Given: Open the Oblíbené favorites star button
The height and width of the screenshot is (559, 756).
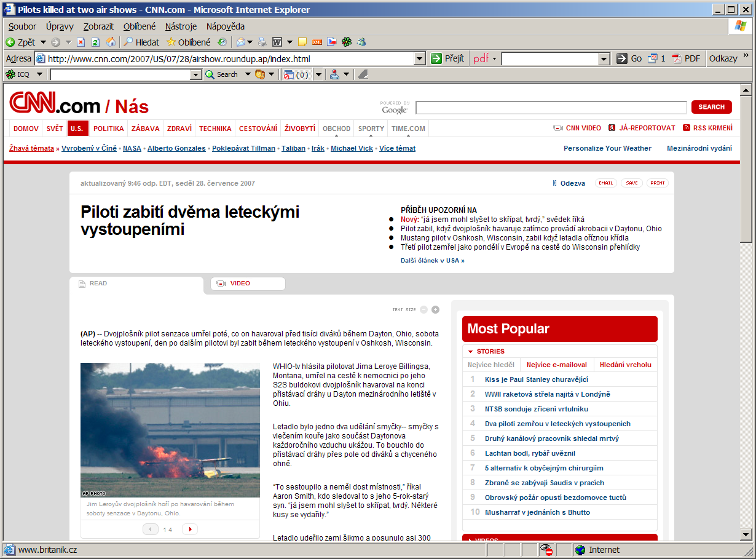Looking at the screenshot, I should coord(189,42).
